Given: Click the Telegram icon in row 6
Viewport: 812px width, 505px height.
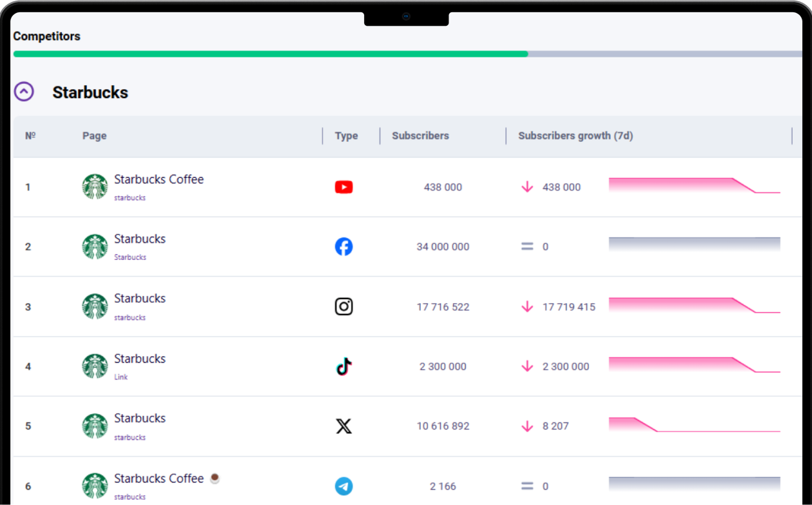Looking at the screenshot, I should coord(344,486).
